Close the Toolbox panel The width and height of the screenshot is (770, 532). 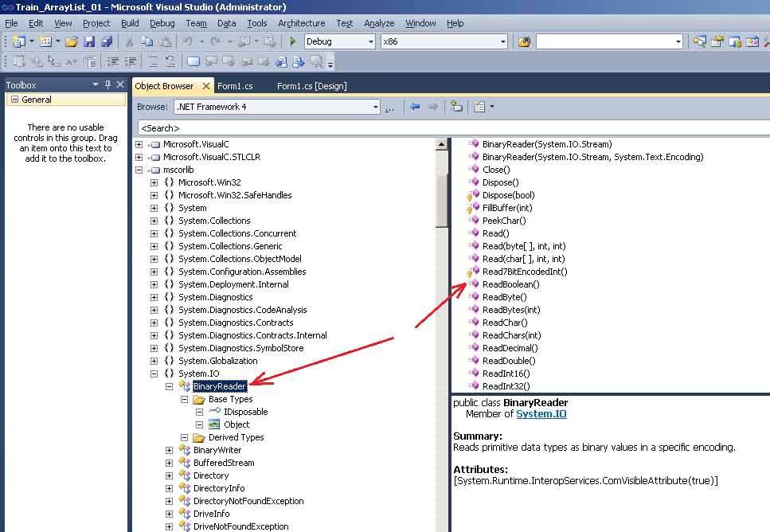tap(120, 84)
